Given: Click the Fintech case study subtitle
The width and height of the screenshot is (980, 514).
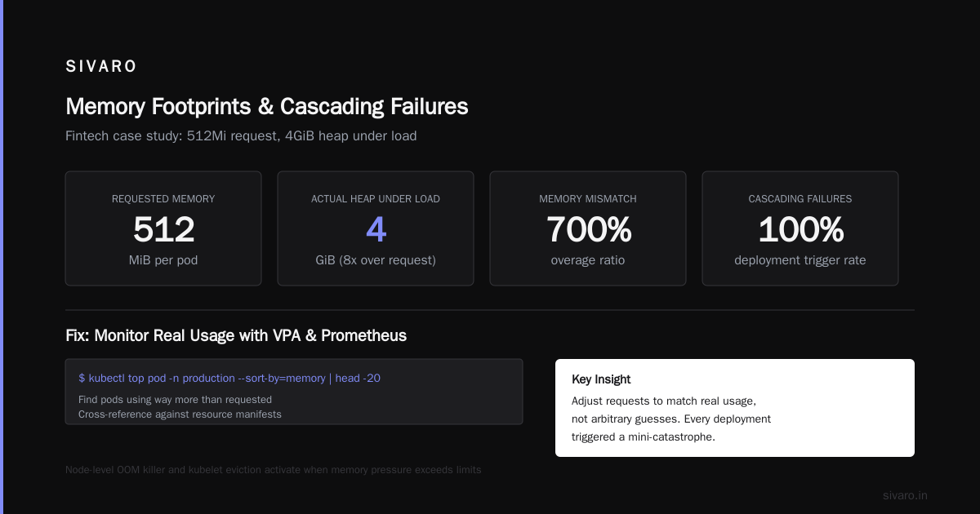Looking at the screenshot, I should tap(241, 136).
